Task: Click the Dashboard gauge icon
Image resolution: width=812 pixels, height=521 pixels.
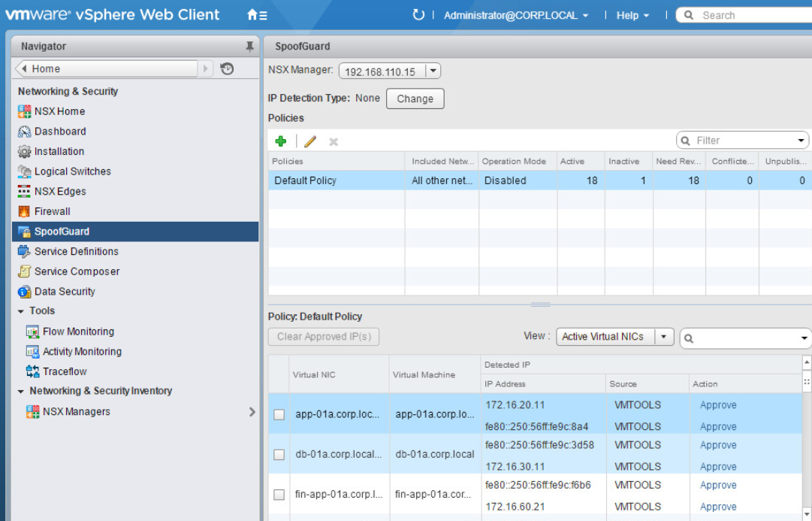Action: 24,132
